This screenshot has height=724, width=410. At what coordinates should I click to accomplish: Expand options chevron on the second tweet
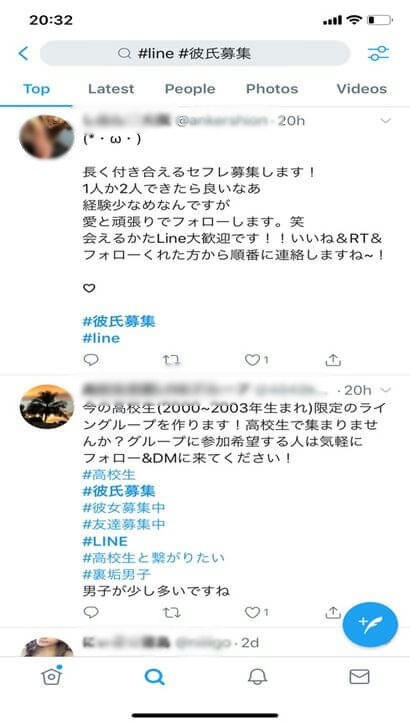[386, 390]
